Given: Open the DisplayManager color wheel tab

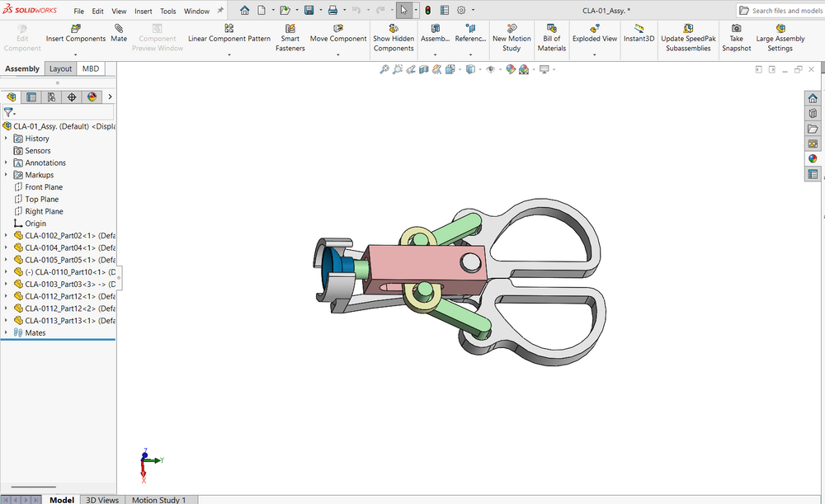Looking at the screenshot, I should click(x=92, y=97).
